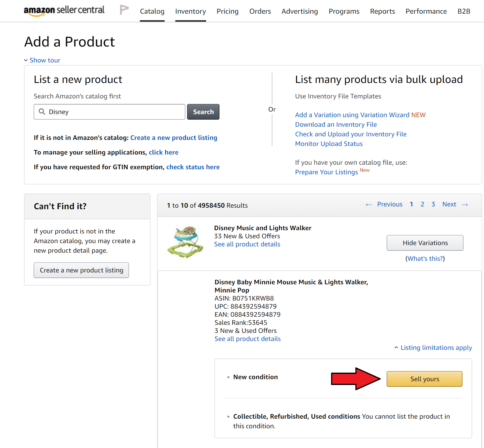This screenshot has width=484, height=448.
Task: Click Create a new product listing button
Action: (x=81, y=270)
